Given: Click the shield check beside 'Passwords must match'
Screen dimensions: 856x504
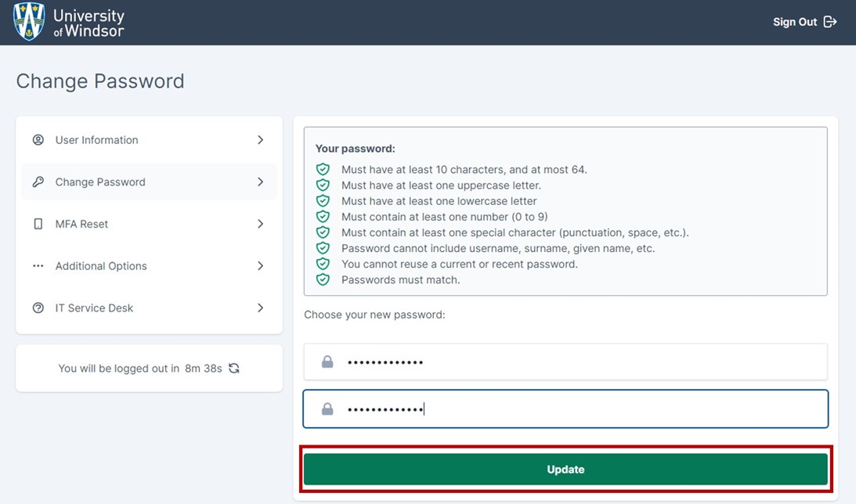Looking at the screenshot, I should pyautogui.click(x=323, y=279).
